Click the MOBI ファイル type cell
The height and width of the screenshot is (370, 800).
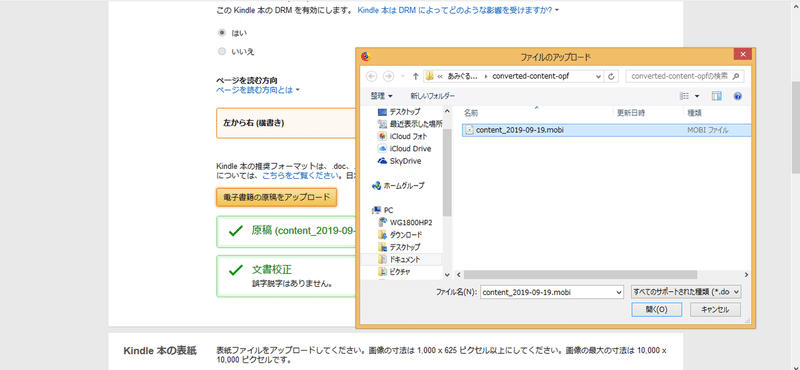click(x=708, y=130)
